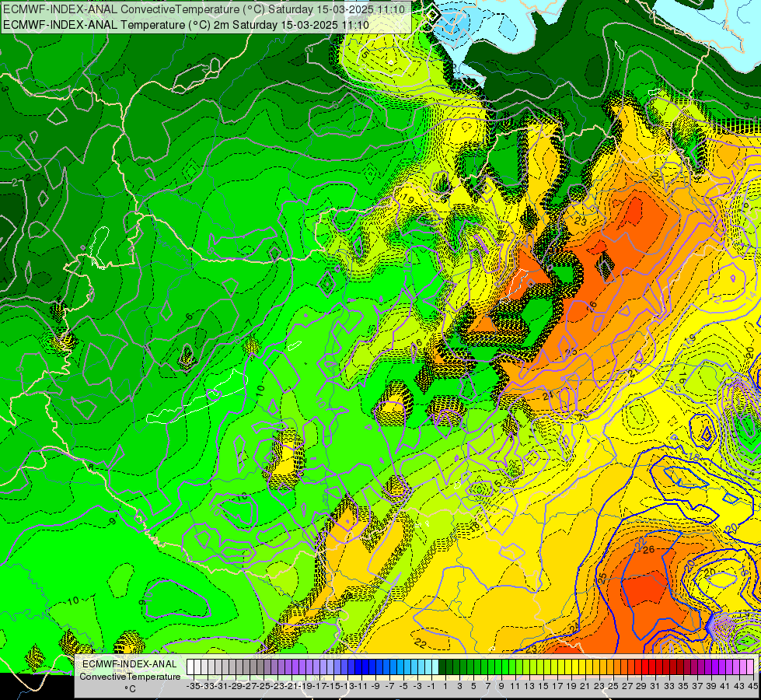Click the legend scale number -35
The height and width of the screenshot is (700, 761).
click(x=193, y=686)
